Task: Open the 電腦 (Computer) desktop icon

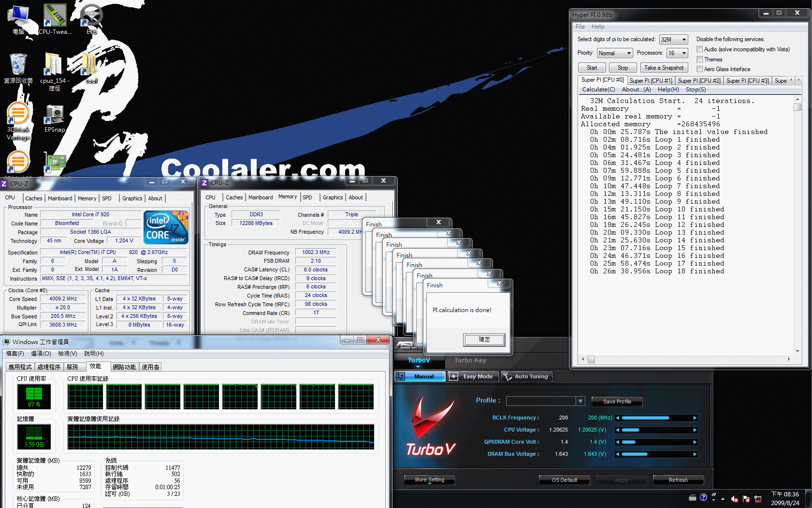Action: 18,19
